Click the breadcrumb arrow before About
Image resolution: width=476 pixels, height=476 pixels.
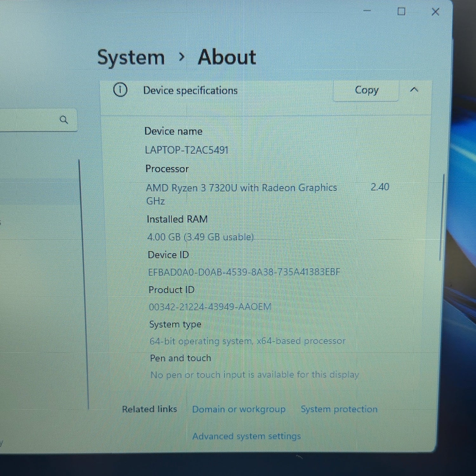pyautogui.click(x=182, y=57)
